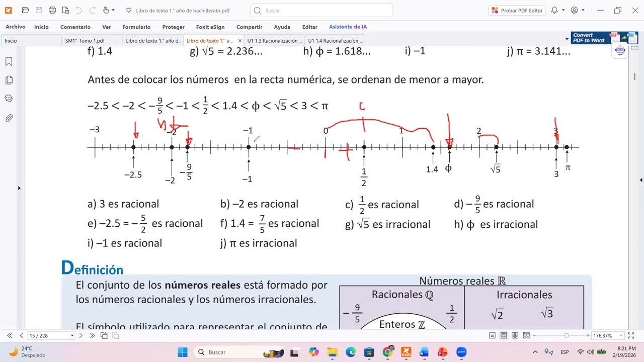Image resolution: width=644 pixels, height=362 pixels.
Task: Expand the account dropdown arrow
Action: [583, 10]
